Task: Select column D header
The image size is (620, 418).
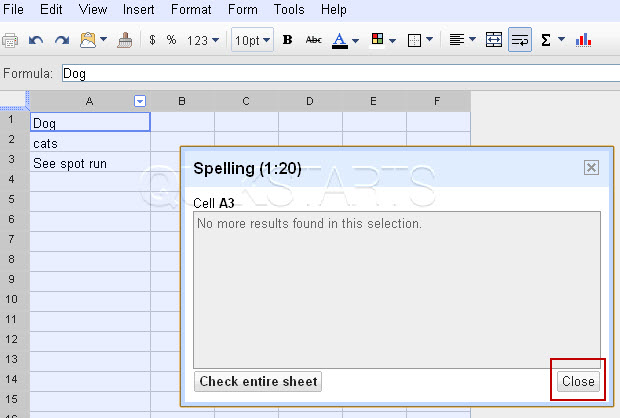Action: point(310,101)
